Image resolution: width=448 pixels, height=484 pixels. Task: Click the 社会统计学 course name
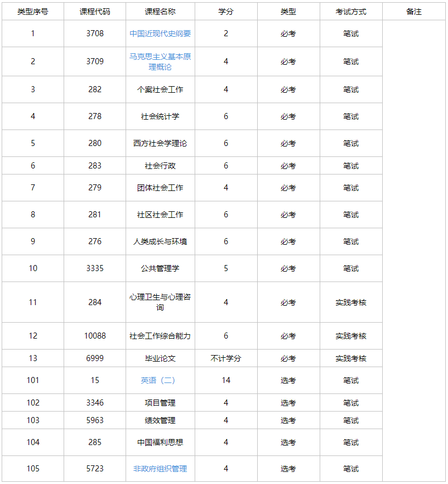click(x=160, y=116)
